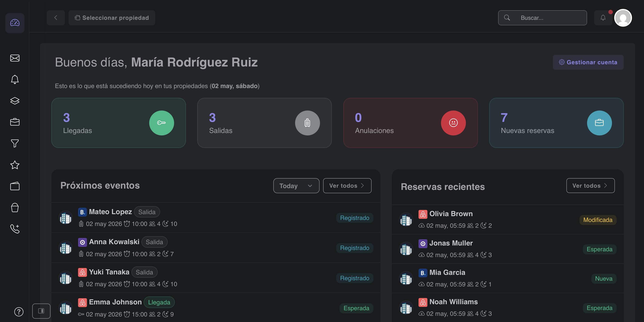This screenshot has height=322, width=644.
Task: Click Booking.com icon beside Mateo Lopez
Action: pos(82,212)
